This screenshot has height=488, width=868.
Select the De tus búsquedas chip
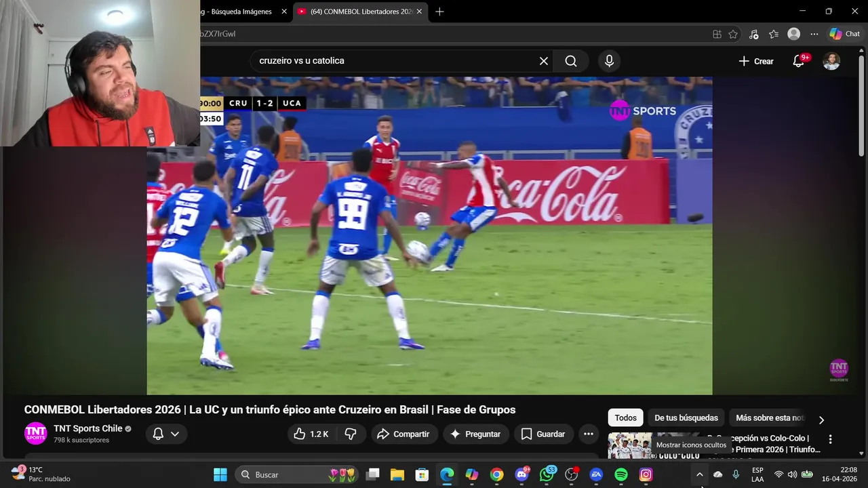point(686,418)
